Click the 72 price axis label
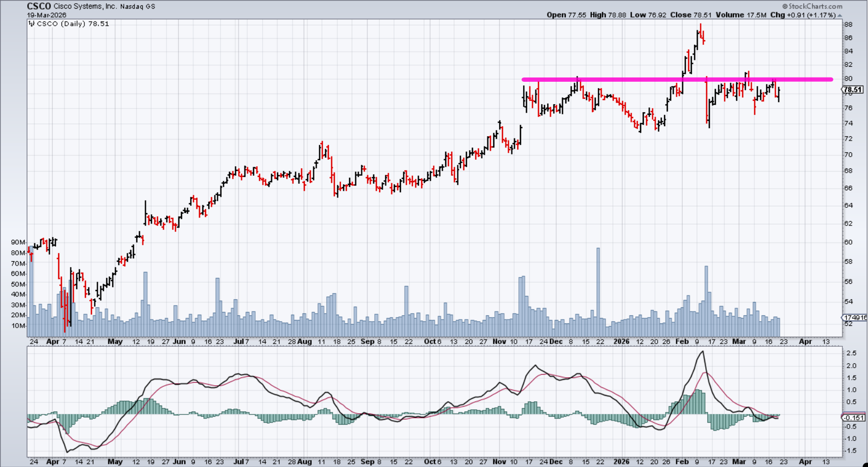This screenshot has height=467, width=868. (x=848, y=139)
